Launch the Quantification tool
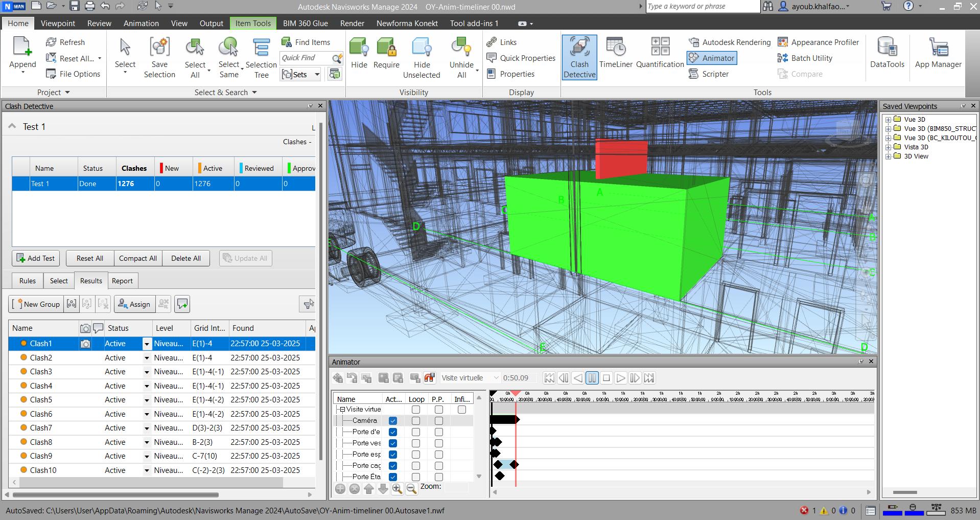This screenshot has width=980, height=520. pyautogui.click(x=660, y=54)
